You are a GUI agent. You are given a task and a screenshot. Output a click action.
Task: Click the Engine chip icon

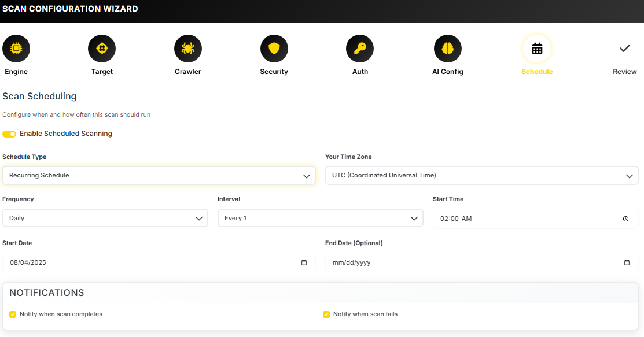16,49
